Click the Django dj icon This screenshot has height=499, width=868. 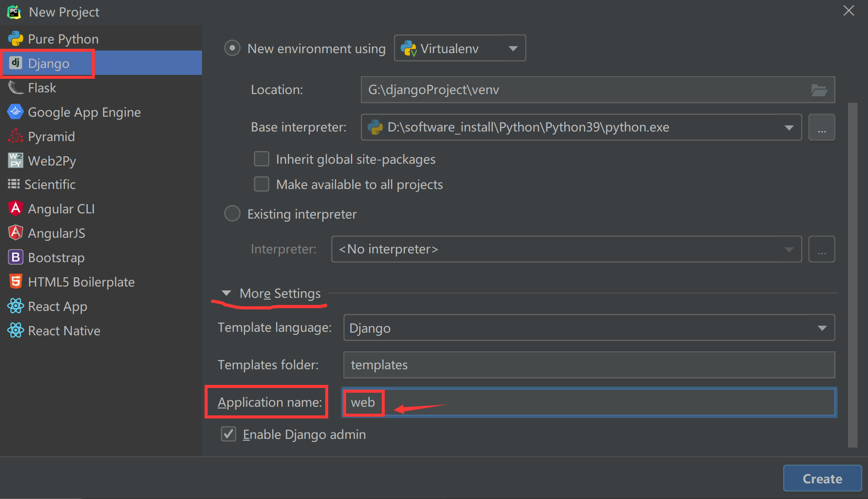click(x=16, y=63)
